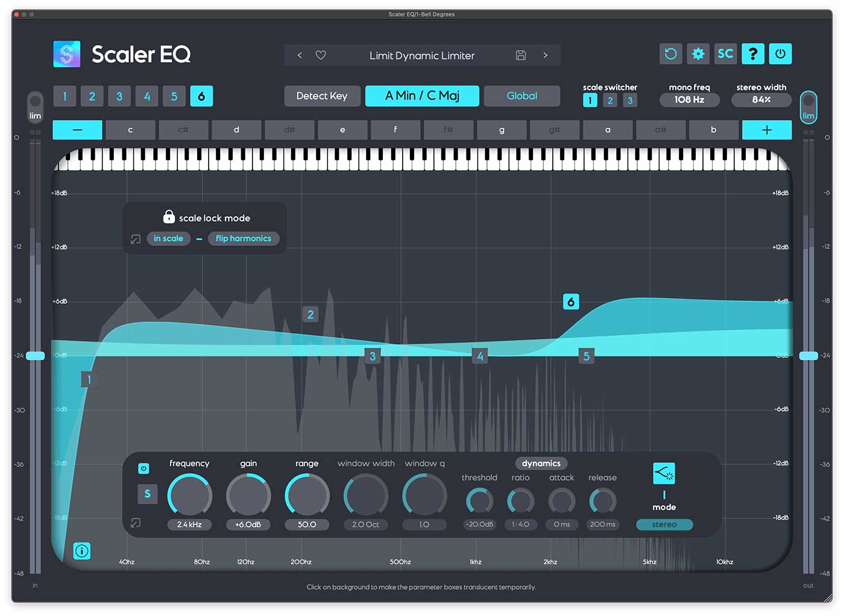Adjust the frequency knob set to 2.4 kHz
This screenshot has height=616, width=844.
click(x=189, y=494)
